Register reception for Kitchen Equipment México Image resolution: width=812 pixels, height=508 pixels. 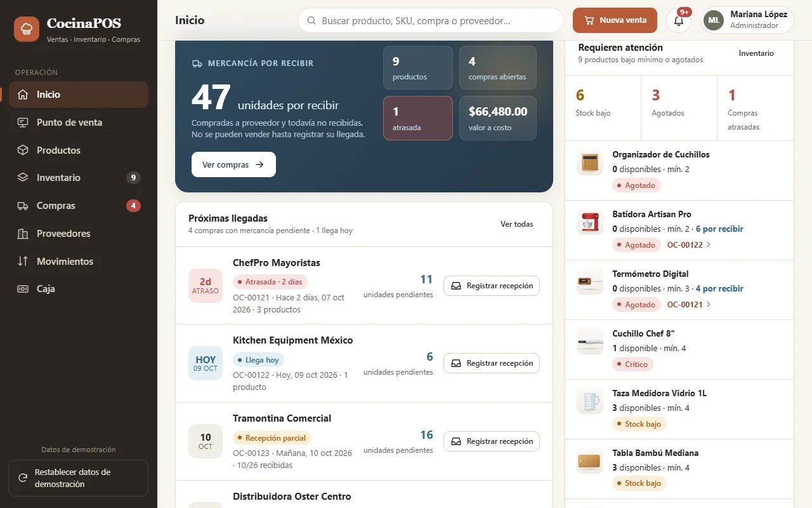(492, 363)
